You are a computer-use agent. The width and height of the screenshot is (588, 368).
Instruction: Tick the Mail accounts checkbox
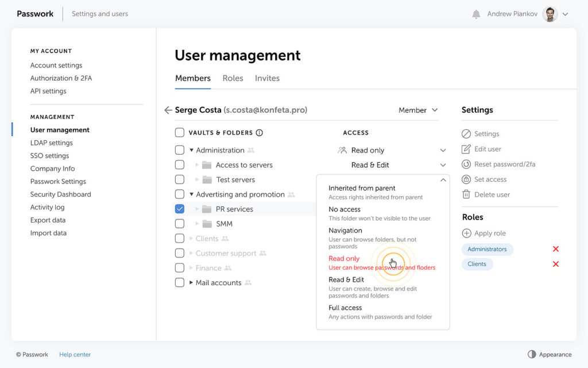(180, 283)
